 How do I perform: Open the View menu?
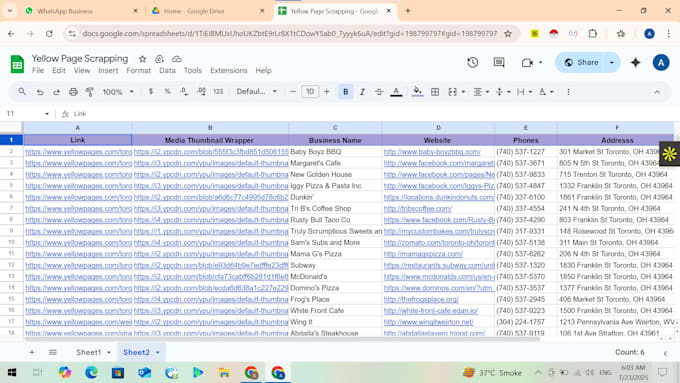coord(82,70)
